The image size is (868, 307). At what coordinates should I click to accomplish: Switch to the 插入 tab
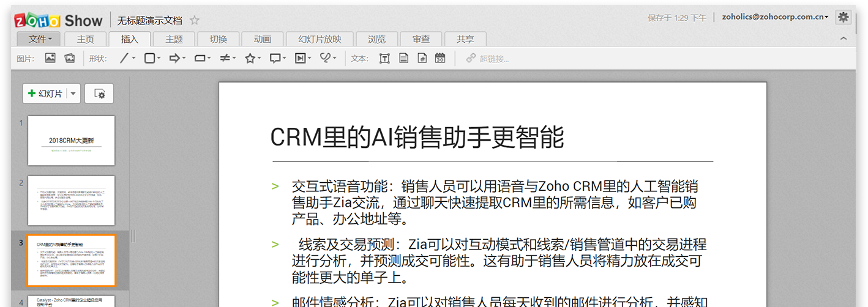coord(130,39)
